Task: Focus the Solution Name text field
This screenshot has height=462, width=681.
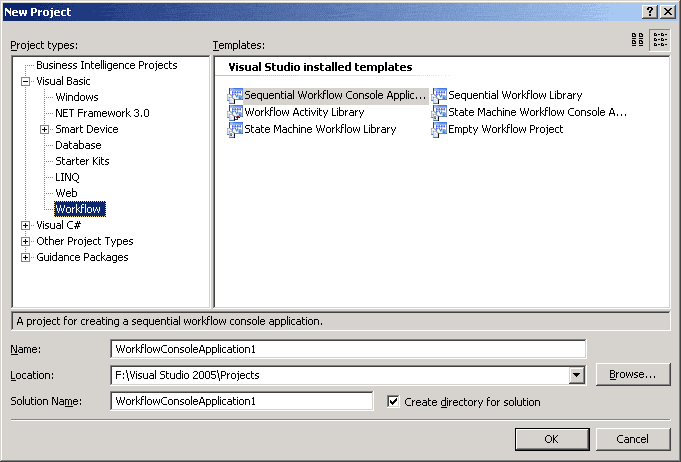Action: pyautogui.click(x=242, y=402)
